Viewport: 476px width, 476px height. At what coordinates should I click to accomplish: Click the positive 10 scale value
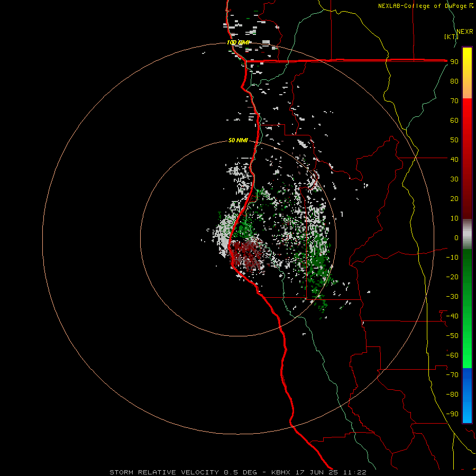[454, 218]
